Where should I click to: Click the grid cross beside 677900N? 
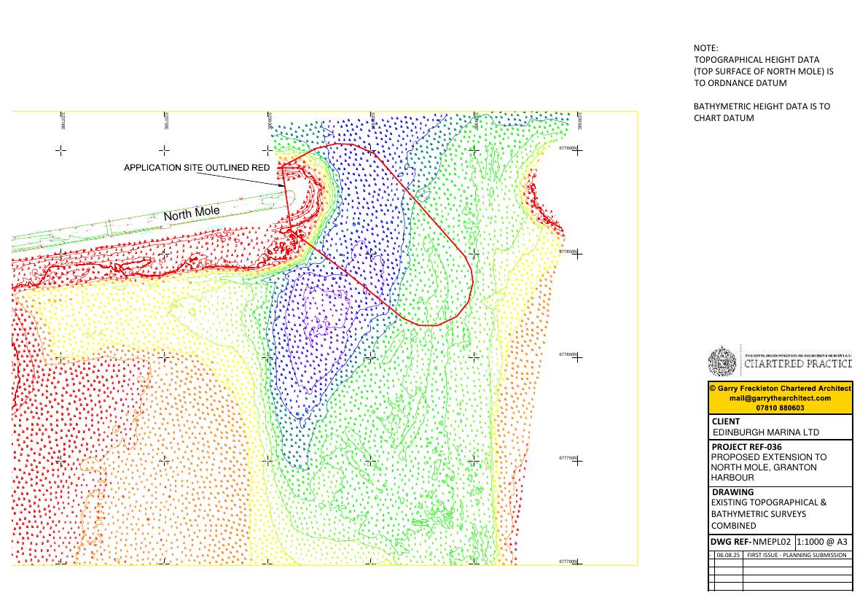coord(577,150)
